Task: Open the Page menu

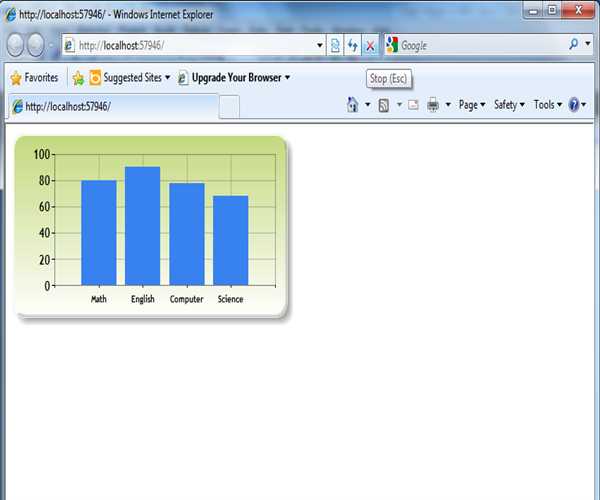Action: tap(471, 105)
